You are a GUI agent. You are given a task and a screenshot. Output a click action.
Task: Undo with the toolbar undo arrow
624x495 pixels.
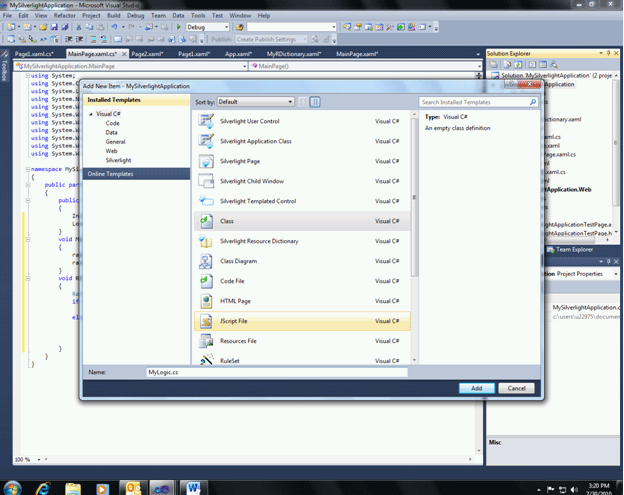115,27
